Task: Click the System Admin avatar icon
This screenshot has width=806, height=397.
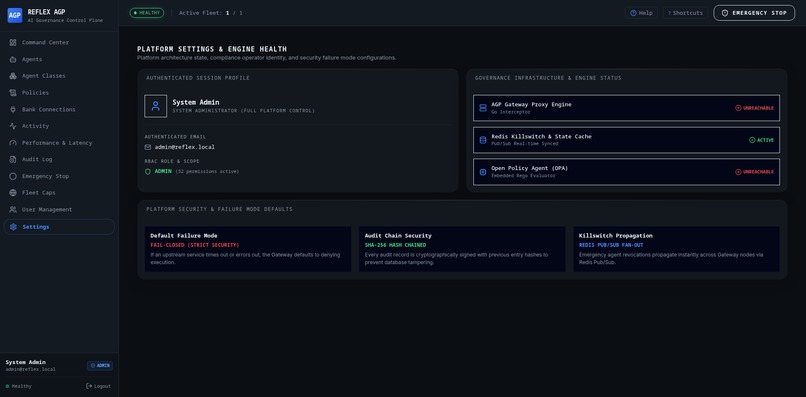Action: coord(156,106)
